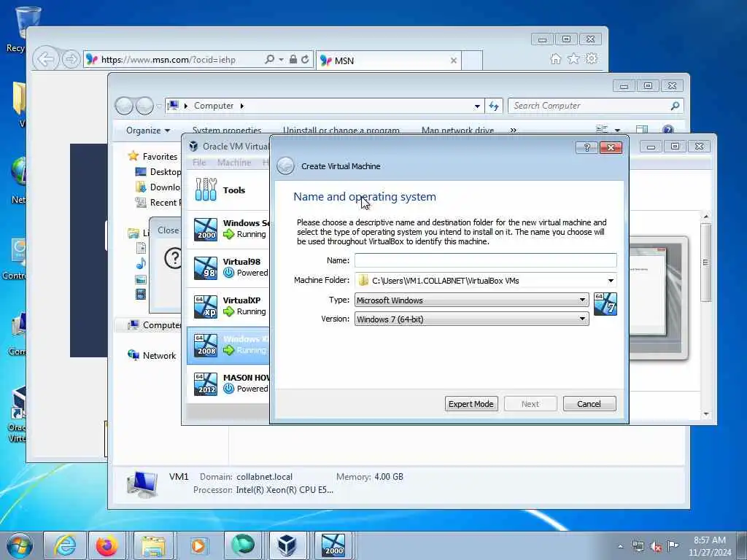
Task: Select the Windows 2000 VM icon in list
Action: [206, 229]
